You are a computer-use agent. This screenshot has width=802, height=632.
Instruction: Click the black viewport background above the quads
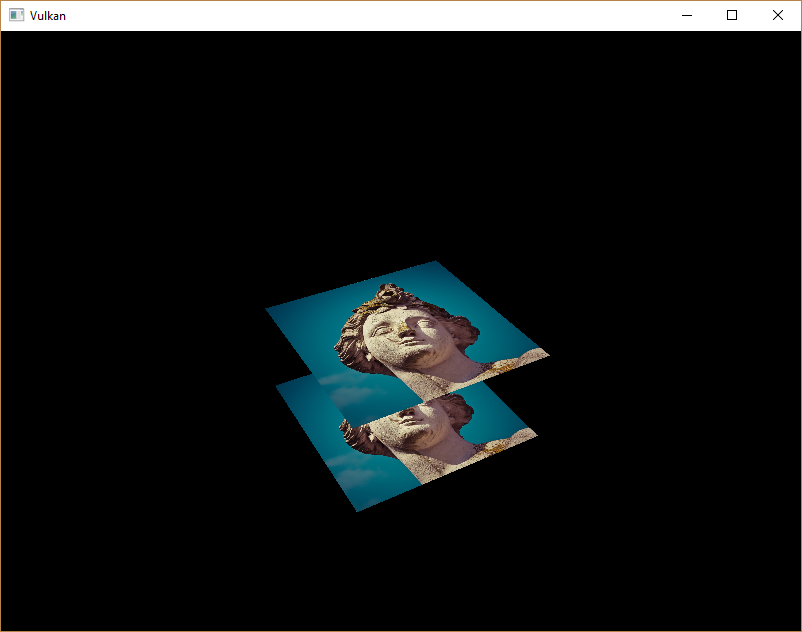coord(400,150)
